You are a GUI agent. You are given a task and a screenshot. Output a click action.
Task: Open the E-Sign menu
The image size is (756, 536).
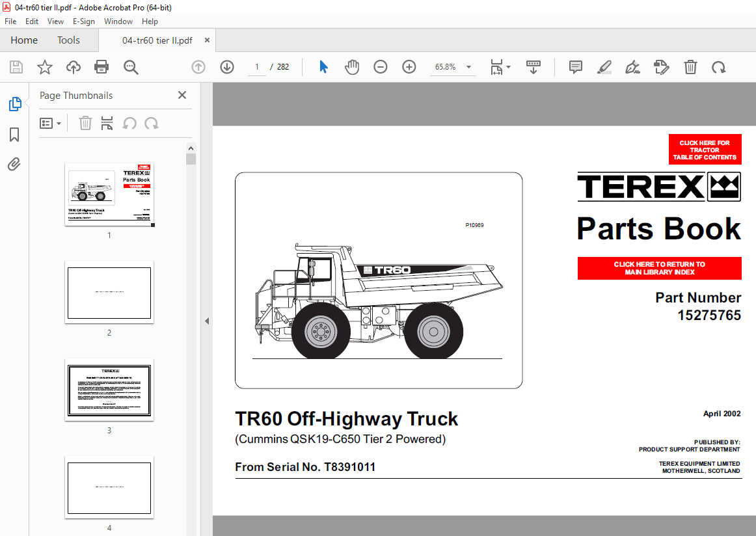pos(83,21)
